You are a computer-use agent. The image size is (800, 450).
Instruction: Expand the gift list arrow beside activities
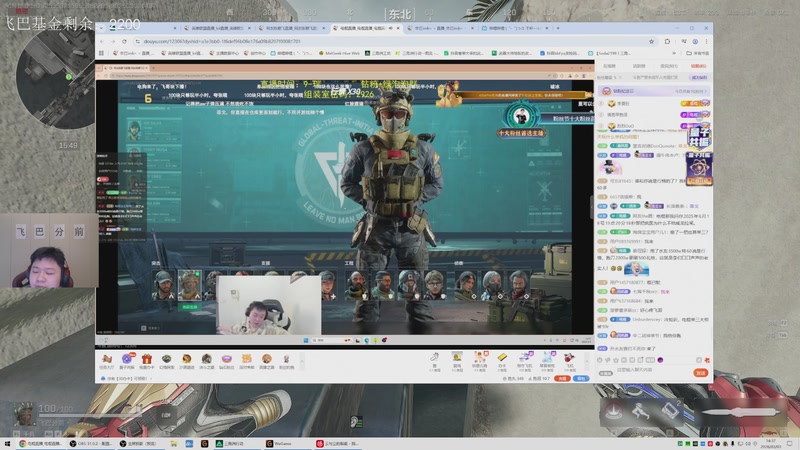[x=302, y=361]
